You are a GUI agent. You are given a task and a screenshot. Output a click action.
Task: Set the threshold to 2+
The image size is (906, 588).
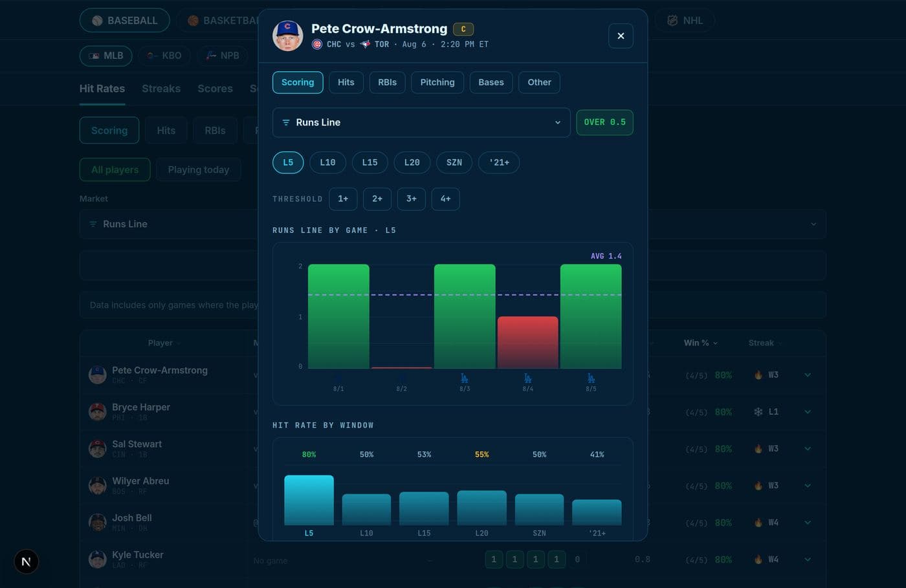click(x=377, y=199)
